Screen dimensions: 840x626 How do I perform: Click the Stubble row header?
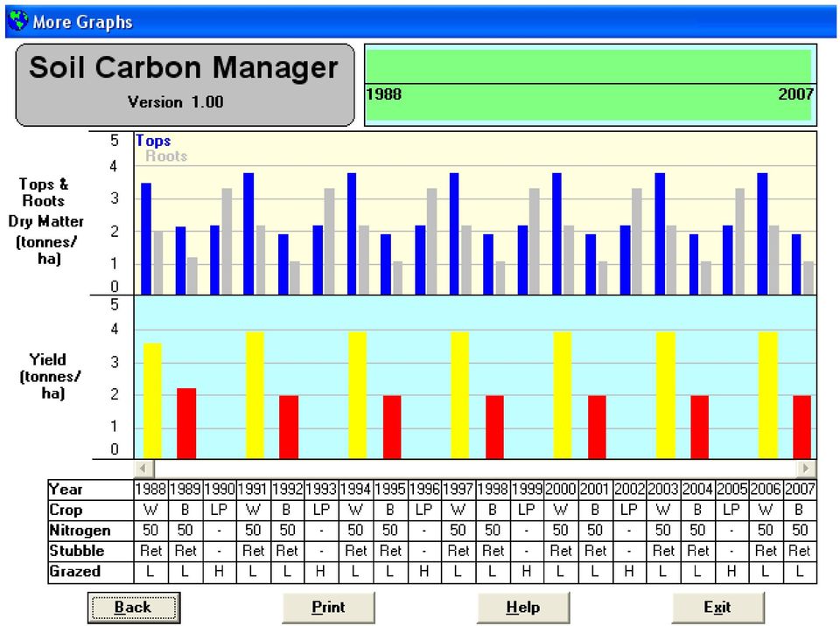(x=90, y=551)
